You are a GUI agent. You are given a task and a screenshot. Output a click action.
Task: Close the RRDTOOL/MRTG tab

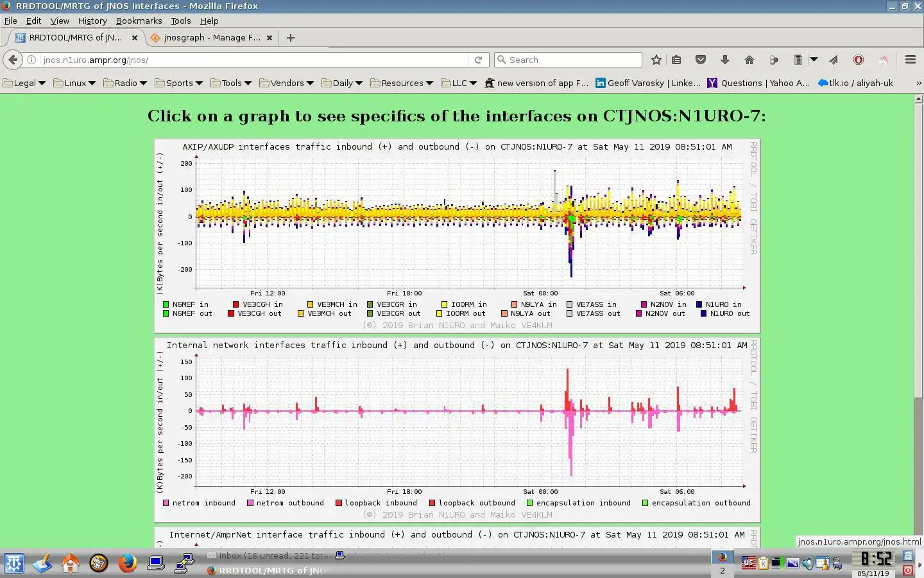click(x=135, y=38)
